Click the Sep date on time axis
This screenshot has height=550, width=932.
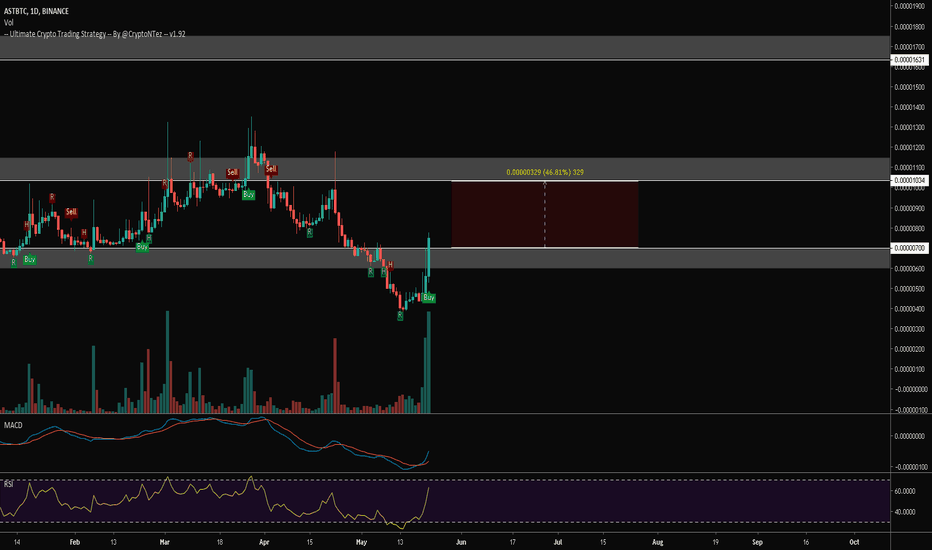[757, 542]
